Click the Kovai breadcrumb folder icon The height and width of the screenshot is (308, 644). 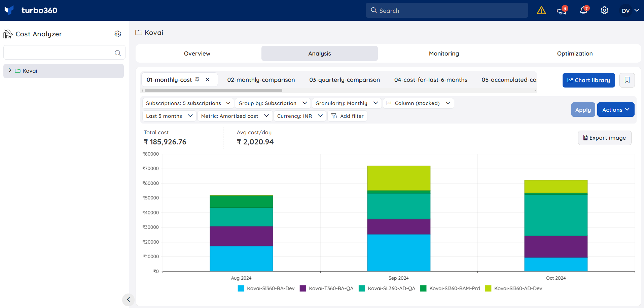point(139,33)
